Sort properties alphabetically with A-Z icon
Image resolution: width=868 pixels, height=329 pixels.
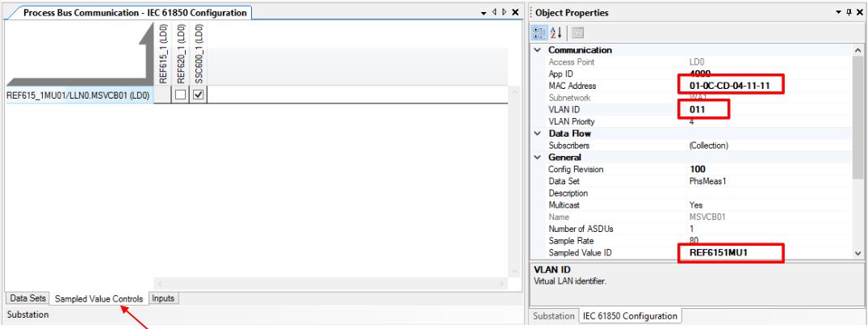click(x=557, y=32)
